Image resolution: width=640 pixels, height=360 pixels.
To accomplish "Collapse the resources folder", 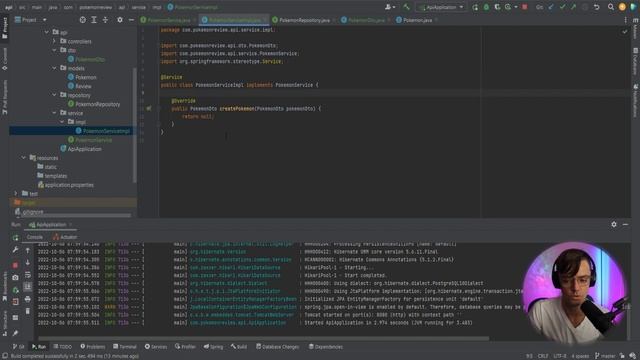I will [24, 158].
